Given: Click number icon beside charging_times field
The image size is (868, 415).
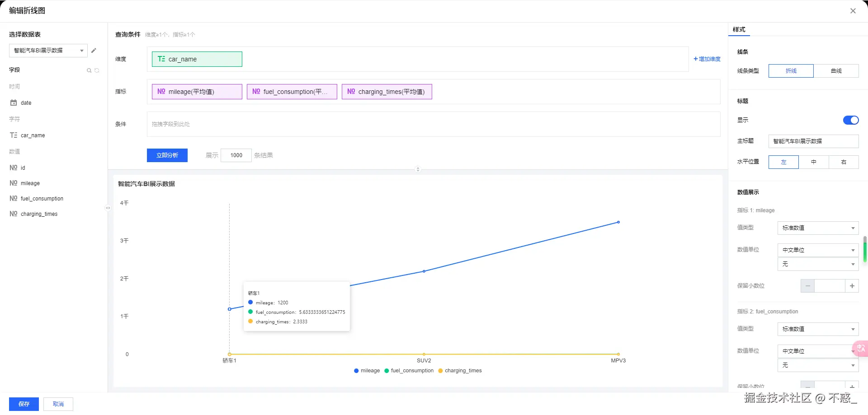Looking at the screenshot, I should coord(14,214).
